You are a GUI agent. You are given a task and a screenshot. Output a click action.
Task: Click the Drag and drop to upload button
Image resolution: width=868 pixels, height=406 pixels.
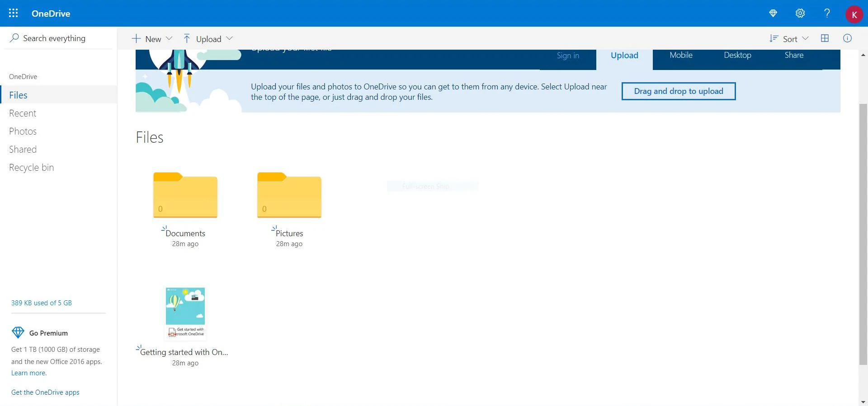click(679, 91)
